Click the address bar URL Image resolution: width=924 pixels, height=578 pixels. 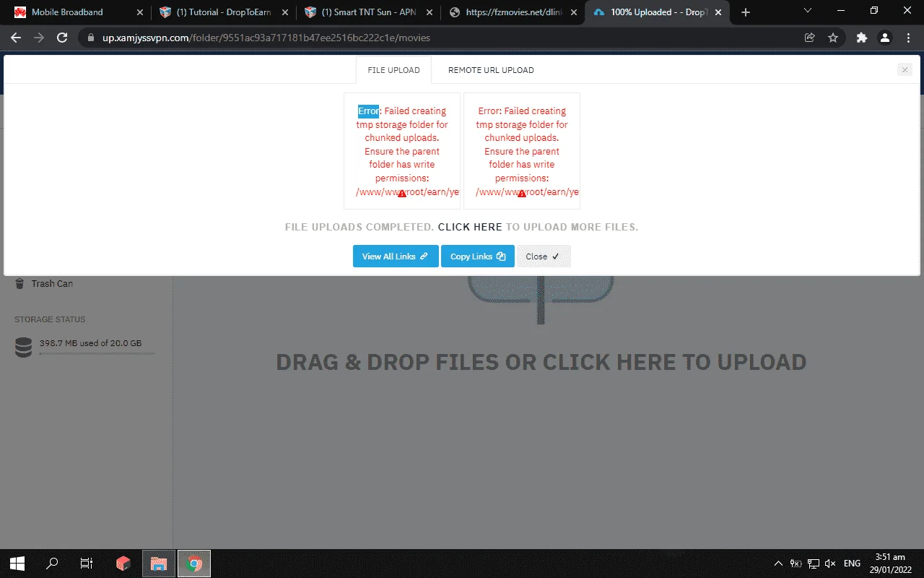(x=266, y=38)
